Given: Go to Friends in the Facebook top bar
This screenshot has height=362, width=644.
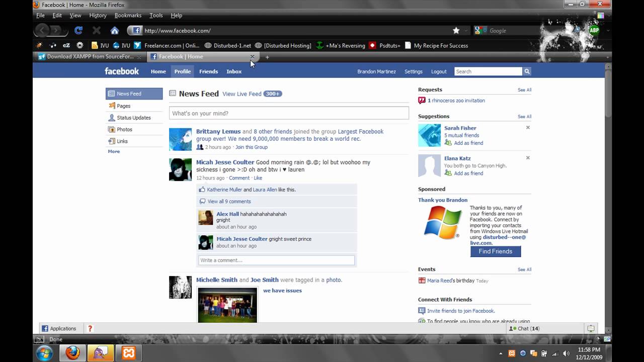Looking at the screenshot, I should coord(208,71).
